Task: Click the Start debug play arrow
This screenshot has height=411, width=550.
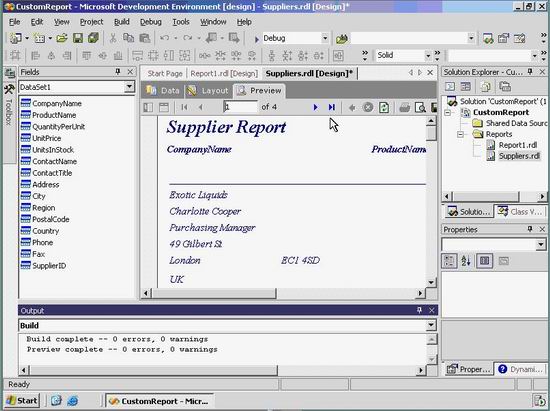Action: (x=256, y=39)
